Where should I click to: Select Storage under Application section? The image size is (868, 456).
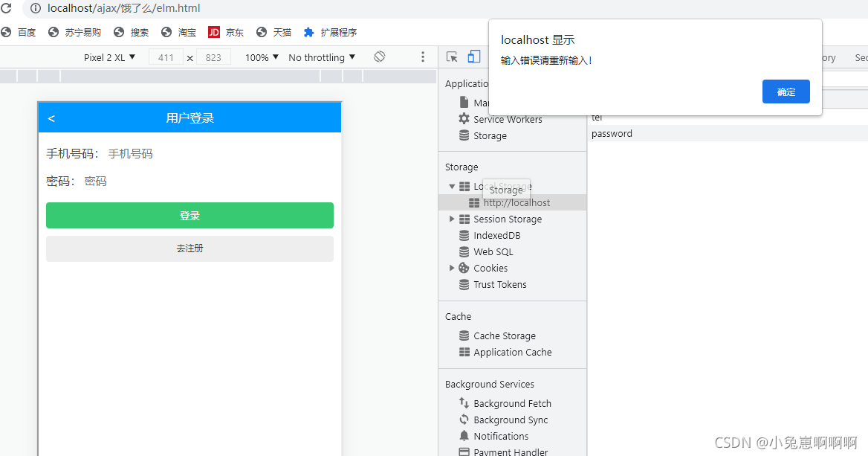490,135
